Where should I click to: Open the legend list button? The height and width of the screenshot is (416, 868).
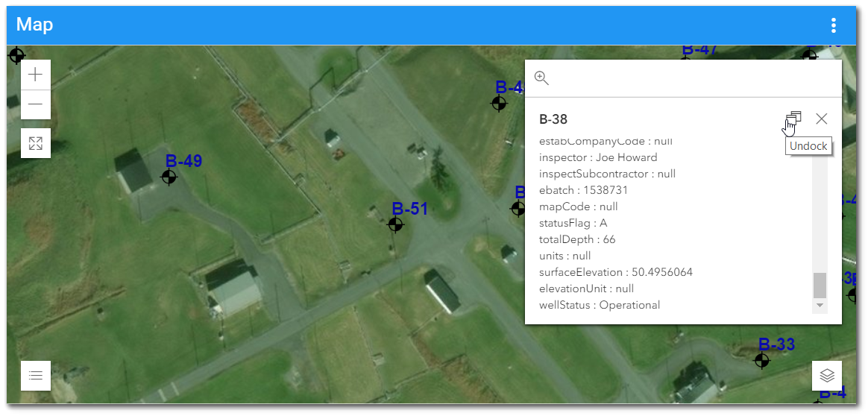tap(36, 376)
